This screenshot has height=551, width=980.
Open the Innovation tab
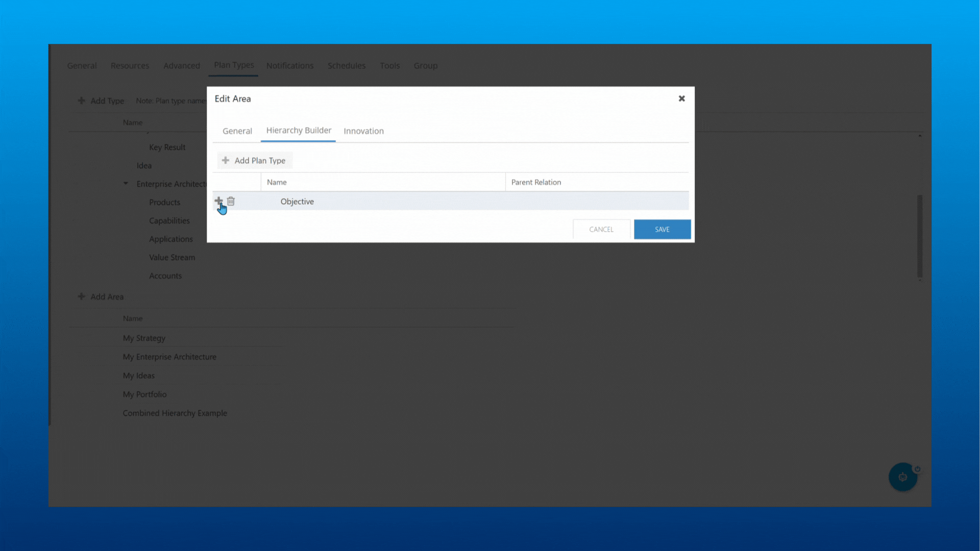[363, 131]
